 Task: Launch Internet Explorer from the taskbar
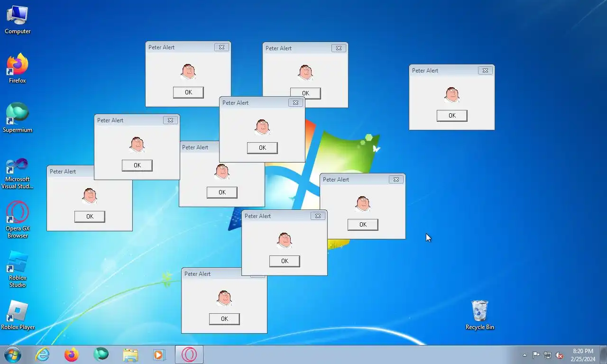coord(43,355)
